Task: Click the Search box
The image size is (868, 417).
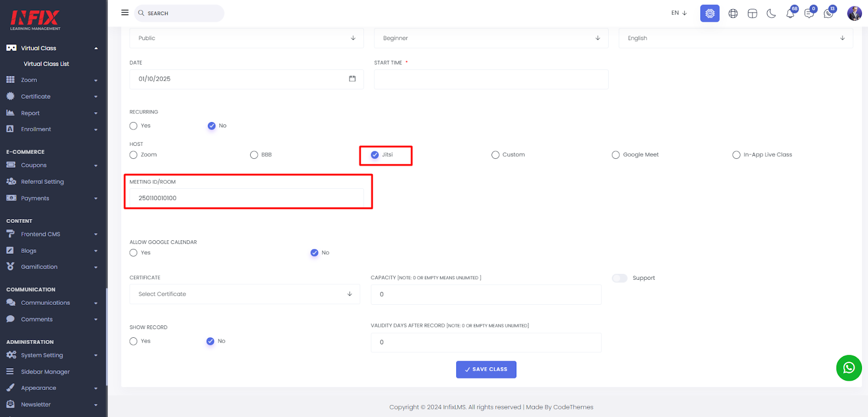Action: point(179,13)
